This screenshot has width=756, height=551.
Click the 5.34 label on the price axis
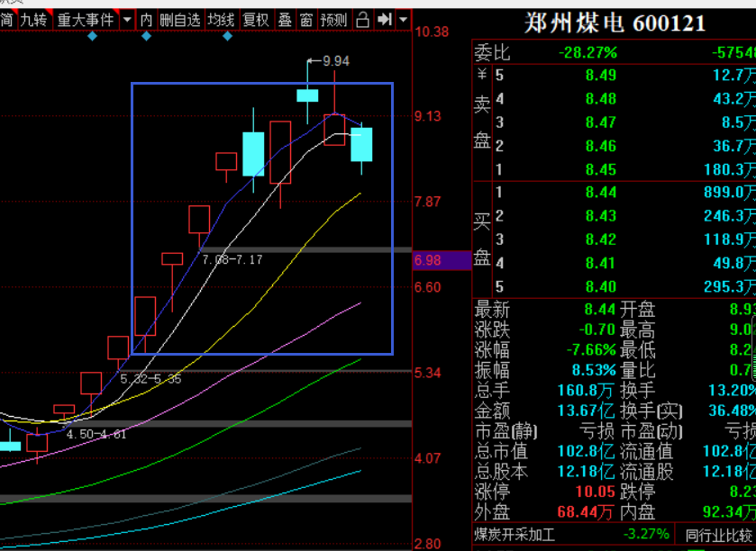pos(428,373)
